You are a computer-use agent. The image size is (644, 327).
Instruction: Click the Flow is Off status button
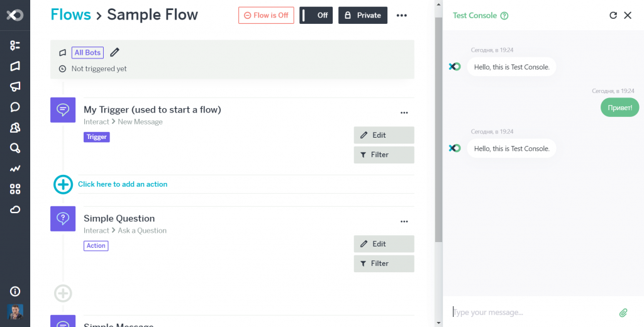pos(266,15)
